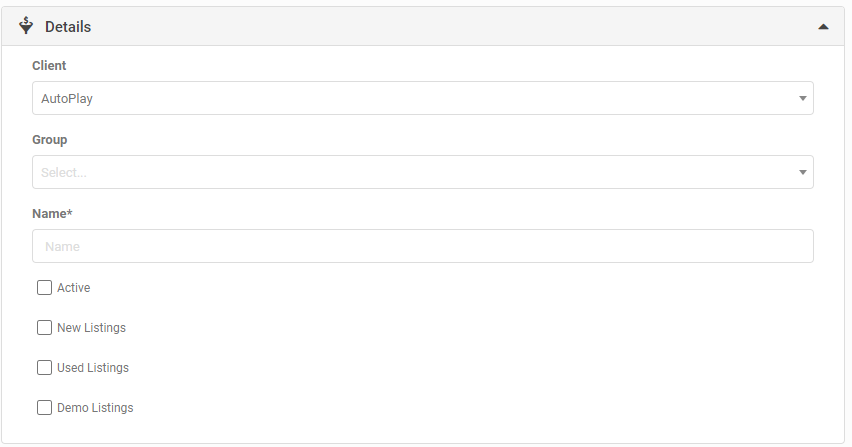Click empty area of the Details header bar

tap(450, 27)
